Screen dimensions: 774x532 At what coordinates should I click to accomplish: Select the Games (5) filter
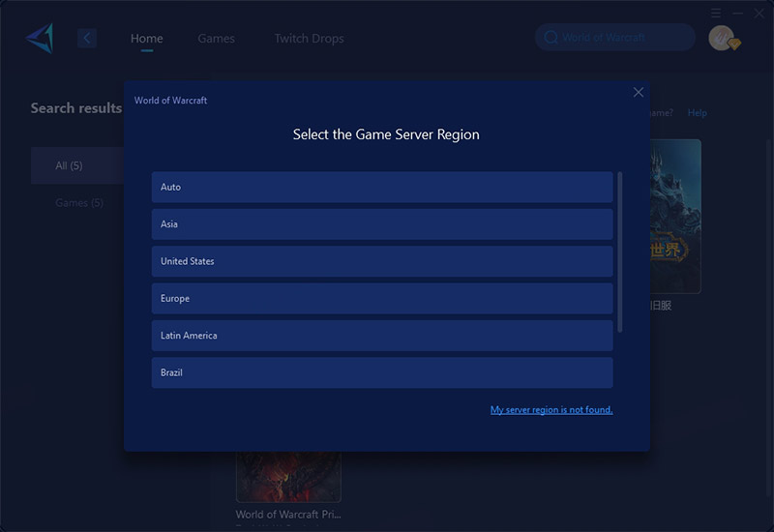click(x=79, y=203)
